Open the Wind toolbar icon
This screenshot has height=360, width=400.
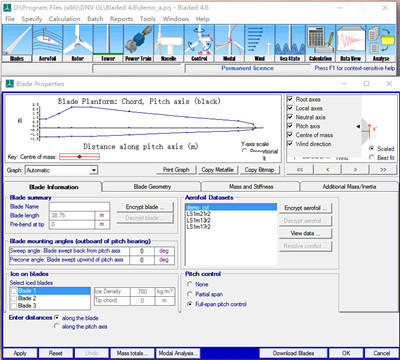pyautogui.click(x=260, y=44)
